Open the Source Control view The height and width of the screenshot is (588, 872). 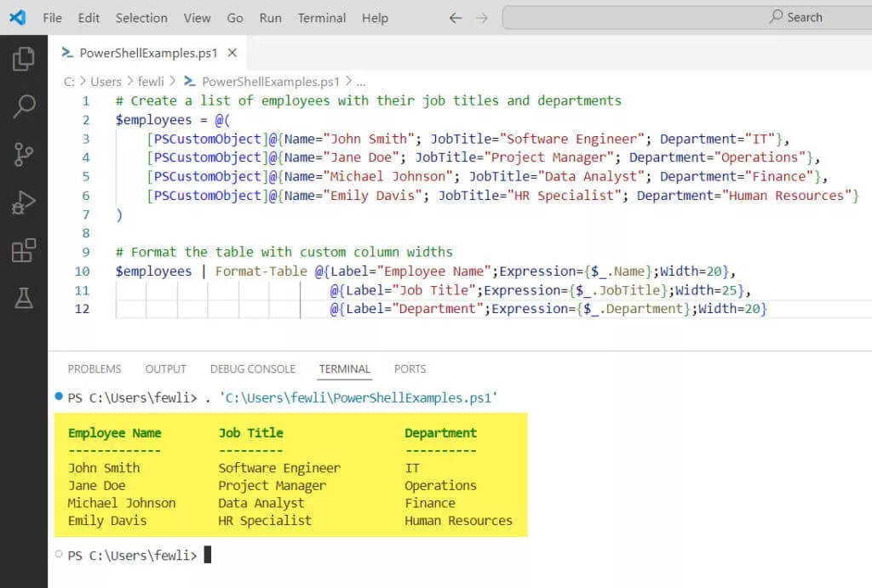[x=24, y=154]
